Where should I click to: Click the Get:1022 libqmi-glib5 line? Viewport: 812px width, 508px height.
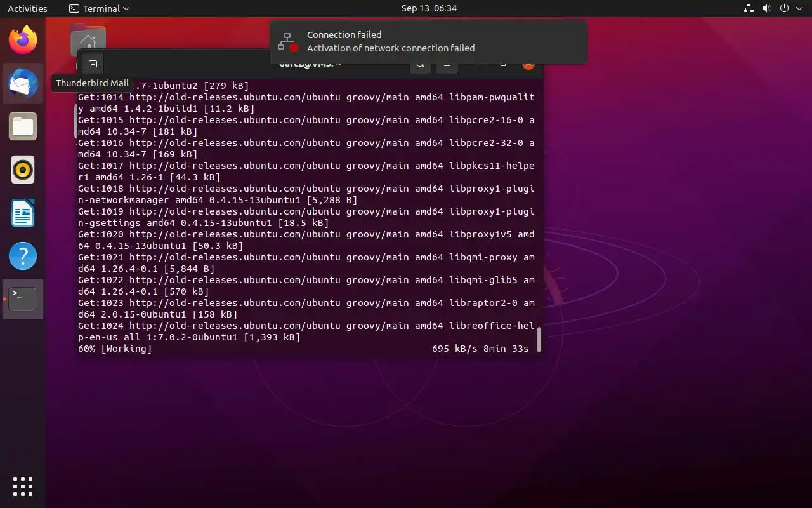click(306, 286)
